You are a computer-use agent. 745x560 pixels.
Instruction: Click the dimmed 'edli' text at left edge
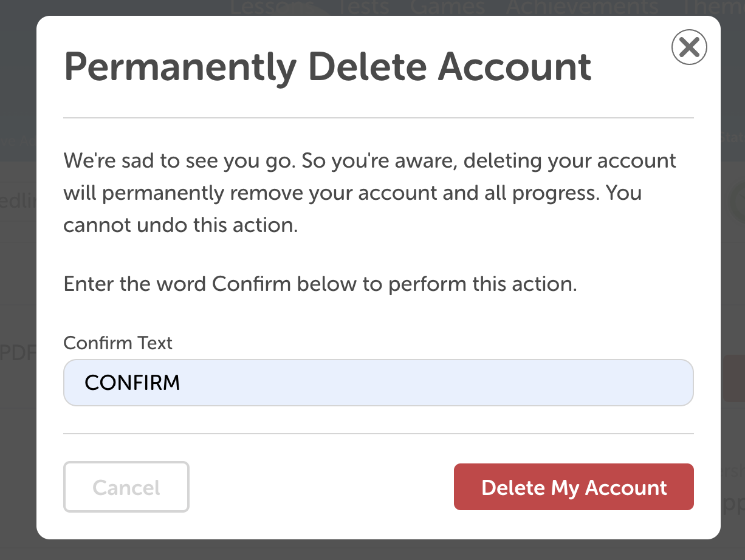[x=17, y=202]
